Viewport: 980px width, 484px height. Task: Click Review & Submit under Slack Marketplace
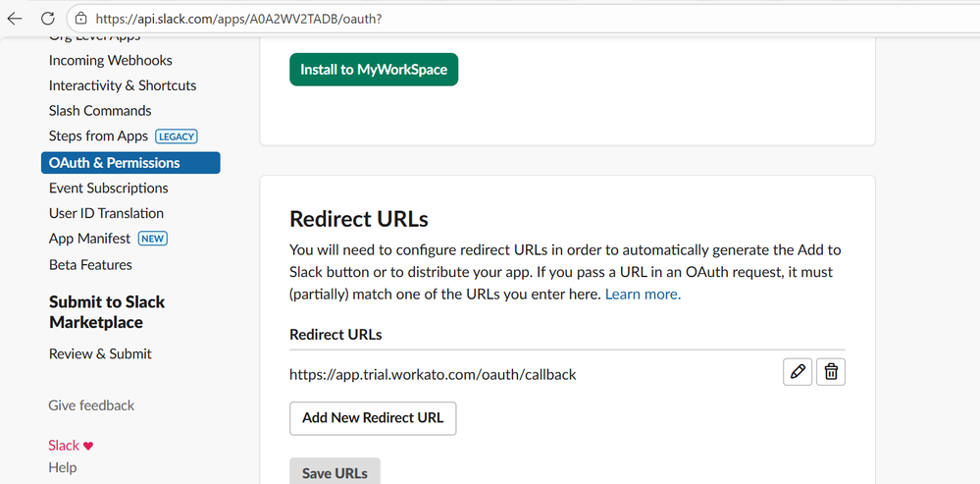100,353
